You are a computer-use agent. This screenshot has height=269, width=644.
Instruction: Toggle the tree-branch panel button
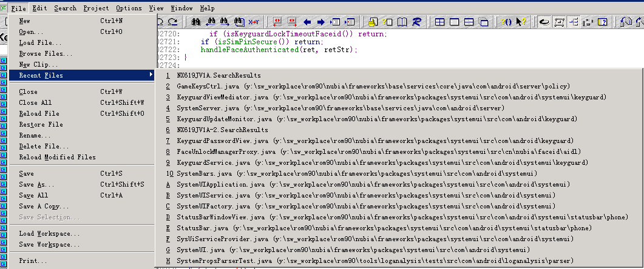point(574,22)
